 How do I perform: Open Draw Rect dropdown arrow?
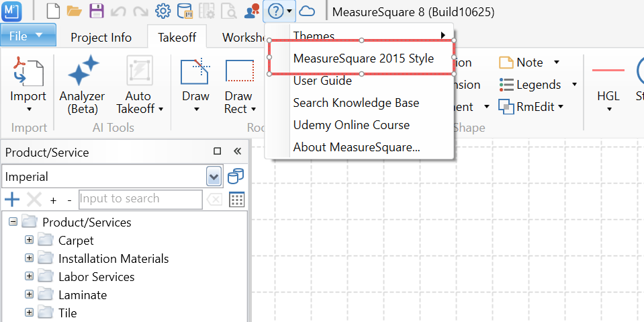click(x=253, y=109)
